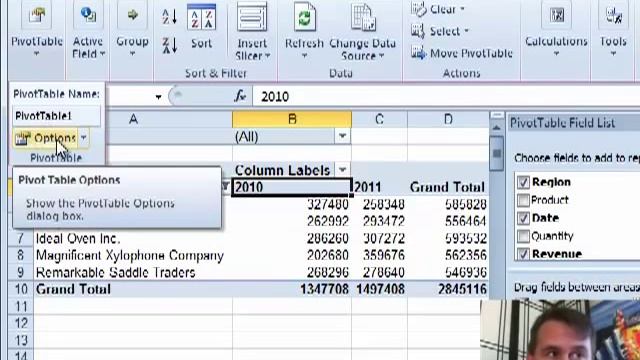Toggle the Revenue field checkbox

click(x=523, y=254)
